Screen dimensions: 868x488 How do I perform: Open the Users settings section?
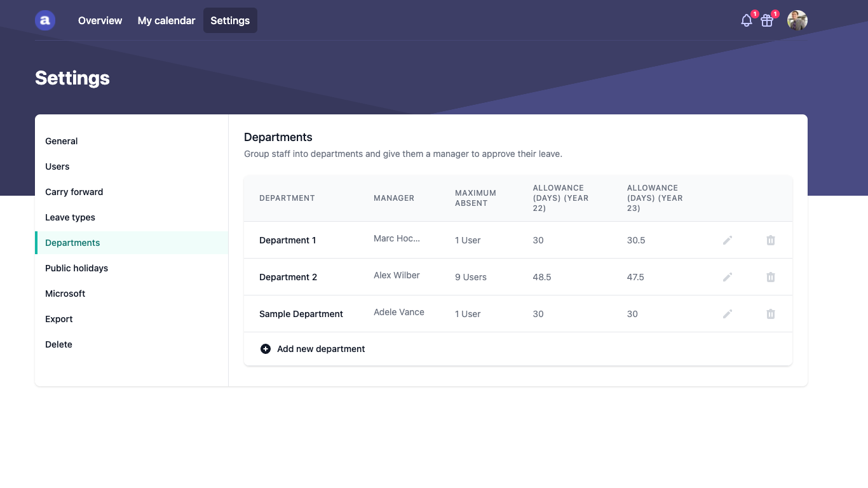tap(57, 166)
